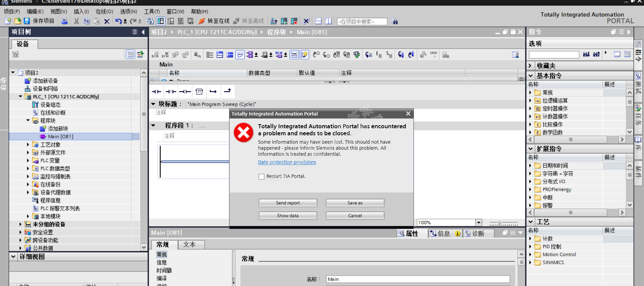The height and width of the screenshot is (286, 644).
Task: Collapse the 程序块 folder
Action: coord(28,121)
